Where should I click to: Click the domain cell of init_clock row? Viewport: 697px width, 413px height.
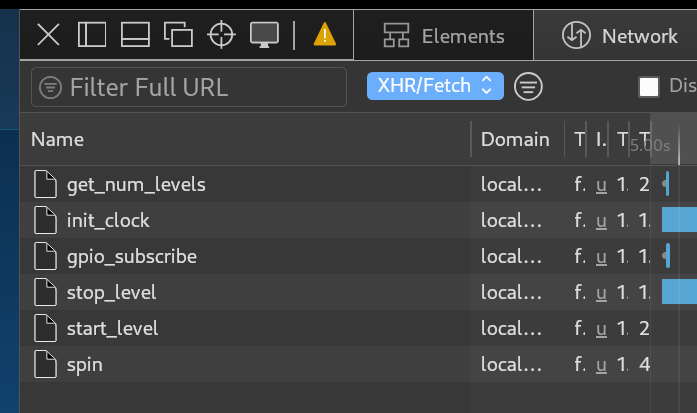point(511,221)
